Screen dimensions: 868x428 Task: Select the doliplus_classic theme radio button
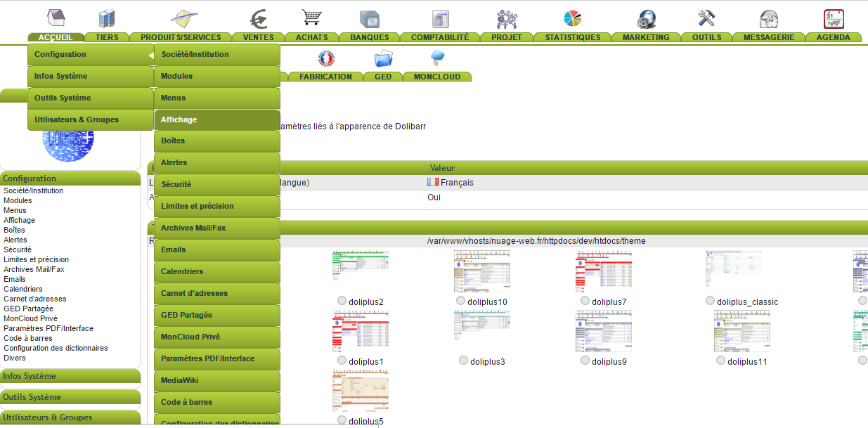[710, 301]
